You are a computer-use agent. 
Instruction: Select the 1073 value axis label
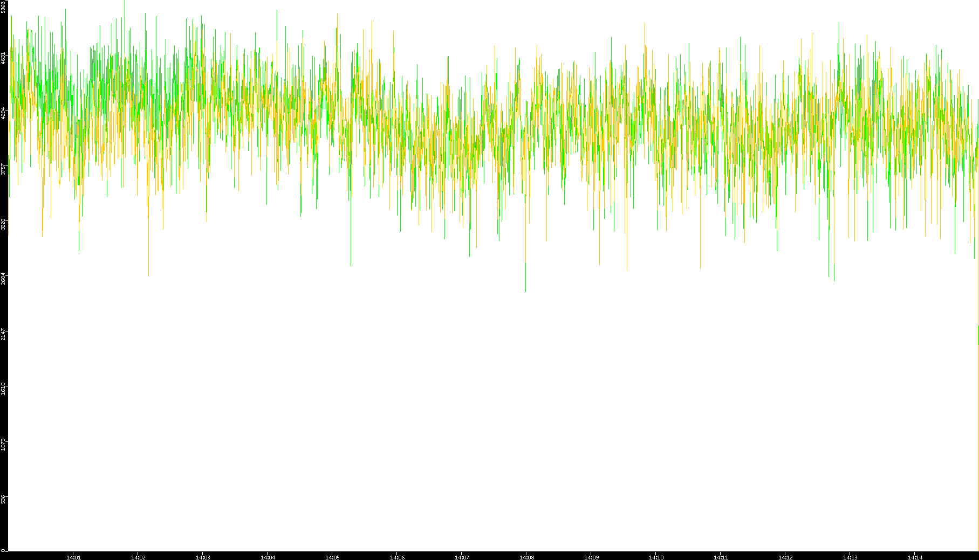click(4, 444)
